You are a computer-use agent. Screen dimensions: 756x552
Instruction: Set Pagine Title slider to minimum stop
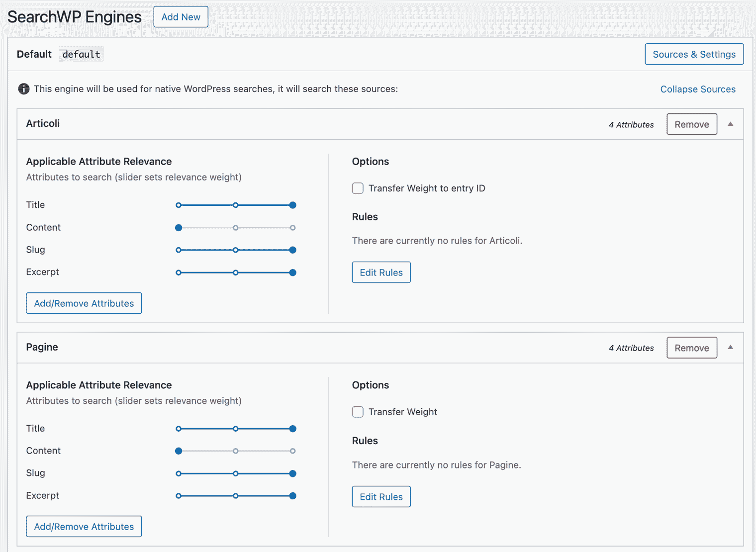click(x=179, y=429)
